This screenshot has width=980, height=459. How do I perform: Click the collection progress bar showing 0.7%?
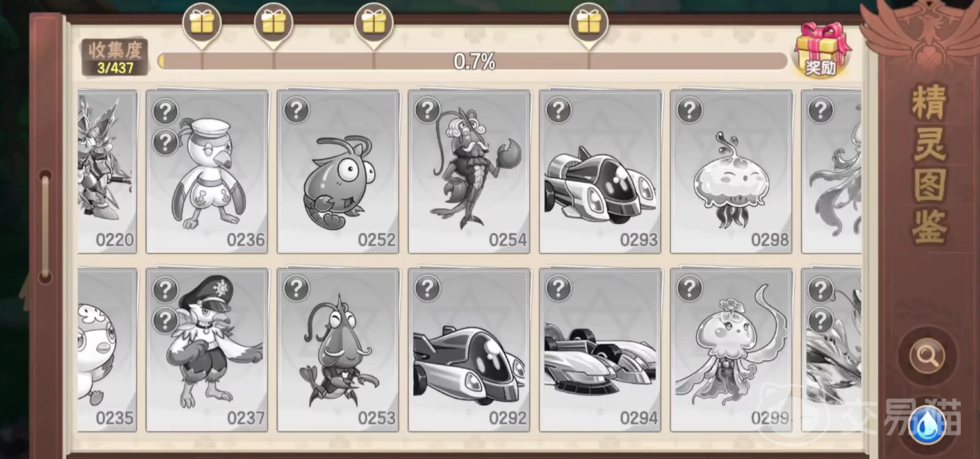coord(473,62)
